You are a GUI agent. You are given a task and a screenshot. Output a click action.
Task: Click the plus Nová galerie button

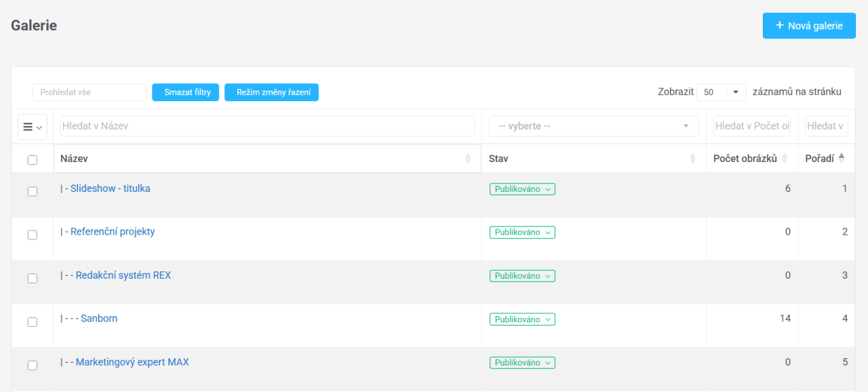point(809,26)
